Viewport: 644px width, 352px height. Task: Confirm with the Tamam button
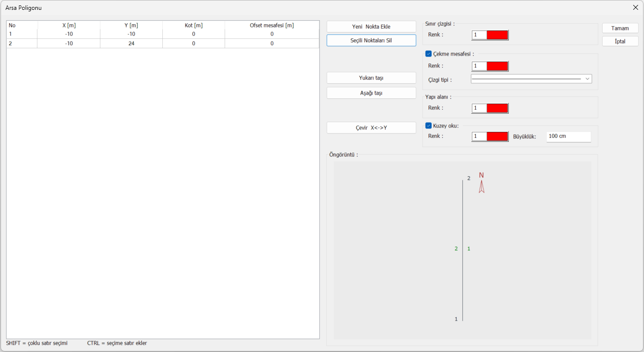[620, 28]
